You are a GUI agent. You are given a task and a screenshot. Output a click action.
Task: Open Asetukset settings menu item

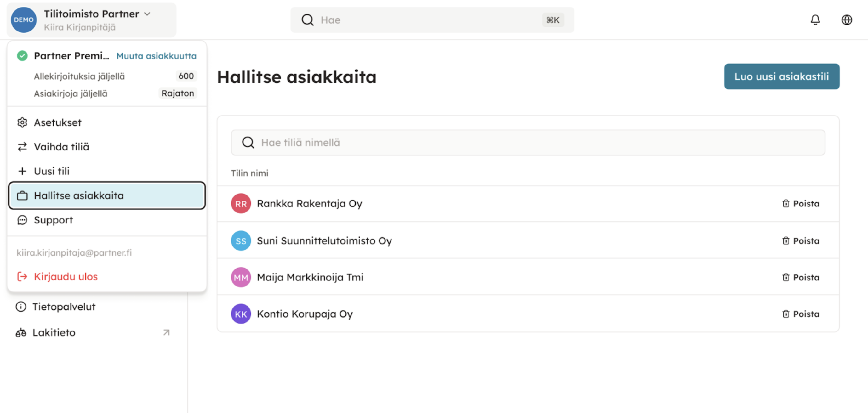point(58,123)
